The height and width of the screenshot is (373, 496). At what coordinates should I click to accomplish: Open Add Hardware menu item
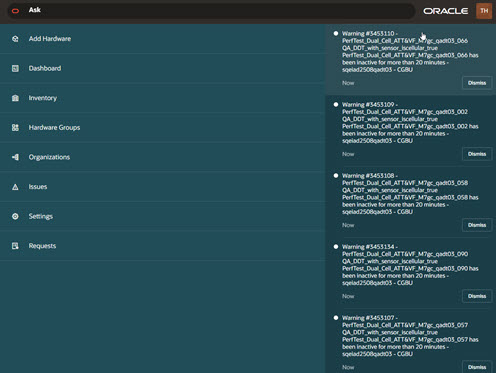(x=162, y=39)
